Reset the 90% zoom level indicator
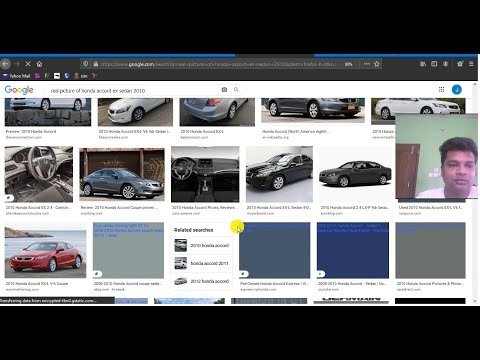480x360 pixels. pyautogui.click(x=348, y=64)
